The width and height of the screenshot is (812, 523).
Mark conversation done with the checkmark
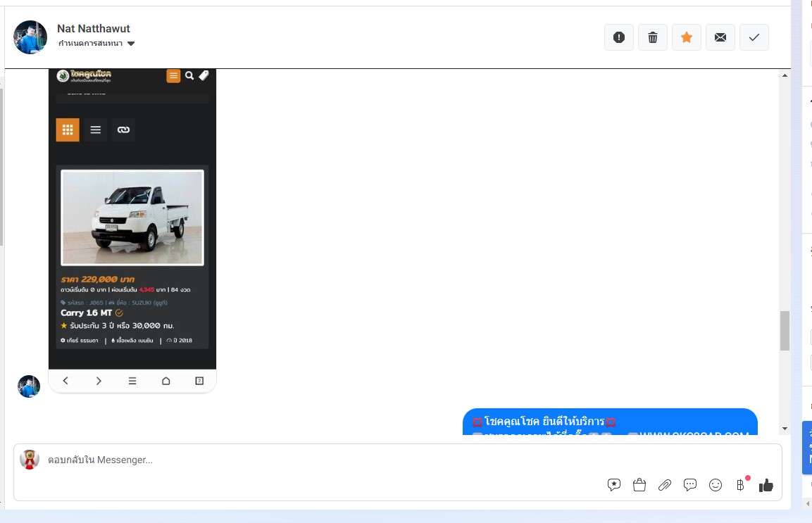[x=754, y=37]
